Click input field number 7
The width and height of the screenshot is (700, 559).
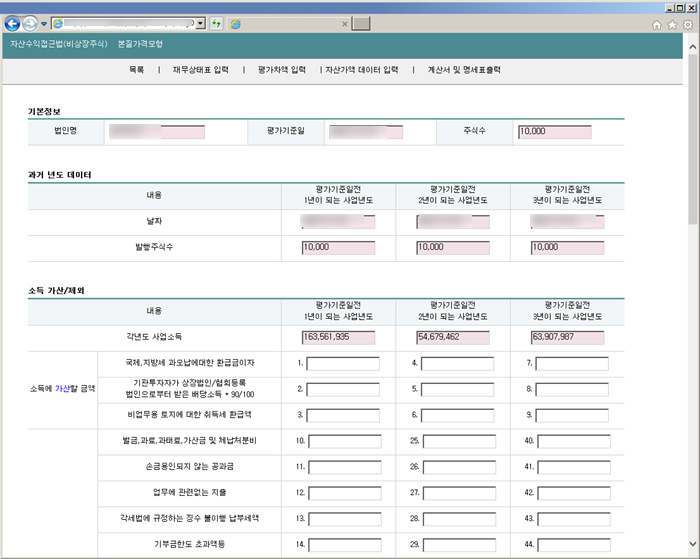pyautogui.click(x=572, y=363)
